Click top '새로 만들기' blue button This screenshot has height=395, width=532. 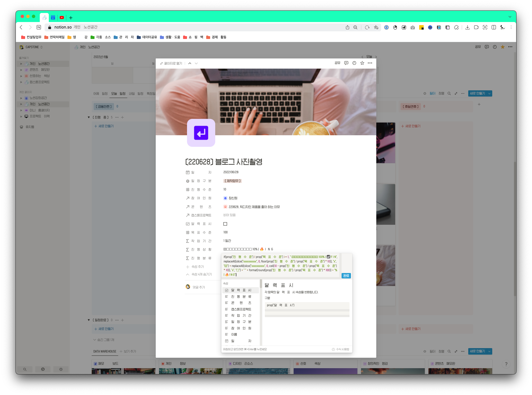click(477, 93)
